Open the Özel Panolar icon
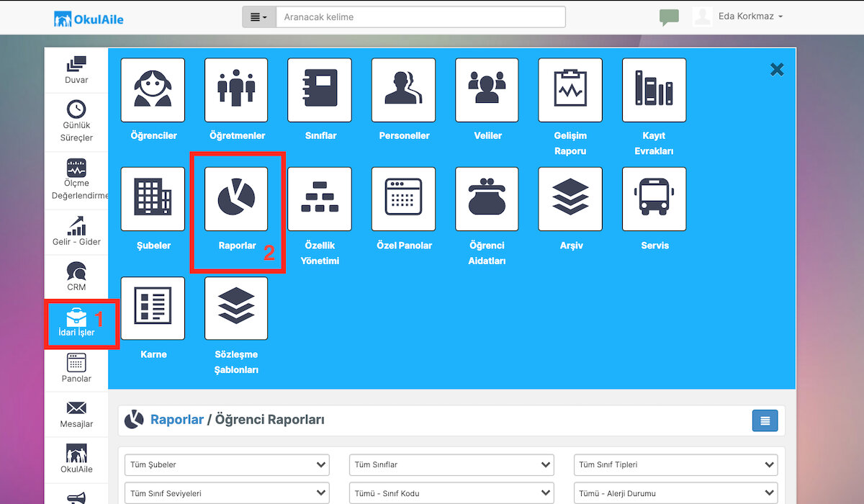864x504 pixels. point(403,199)
